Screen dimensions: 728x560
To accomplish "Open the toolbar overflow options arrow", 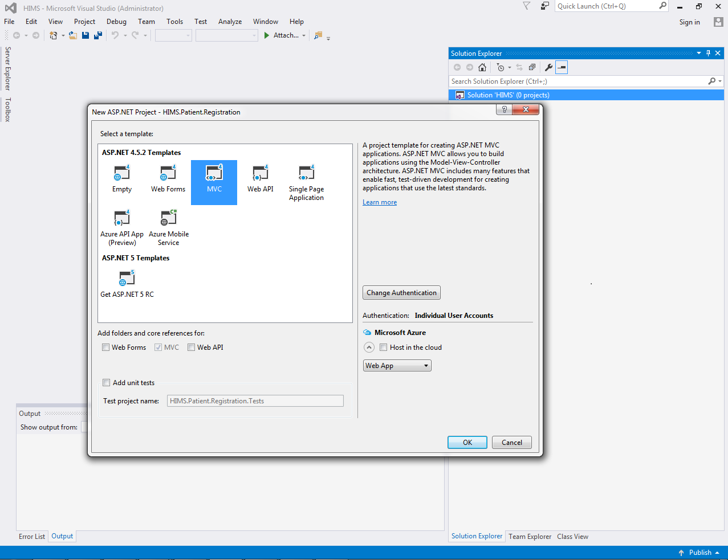I will pyautogui.click(x=329, y=38).
